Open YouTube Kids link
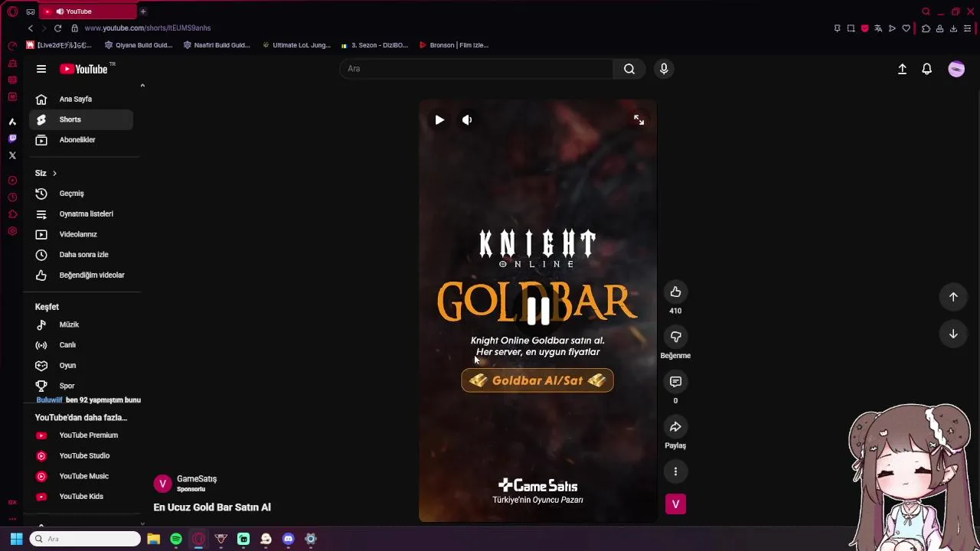980x551 pixels. (81, 497)
